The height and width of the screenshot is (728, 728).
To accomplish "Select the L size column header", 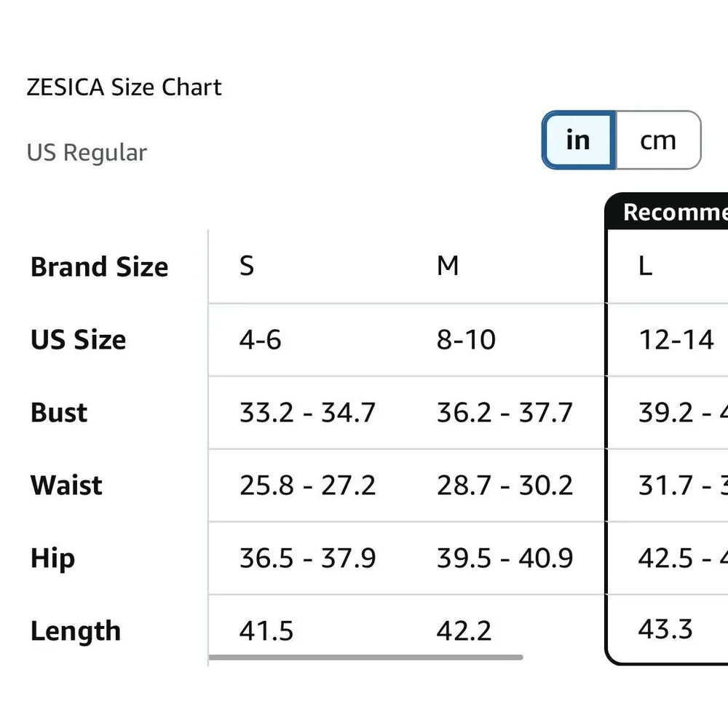I will point(644,266).
